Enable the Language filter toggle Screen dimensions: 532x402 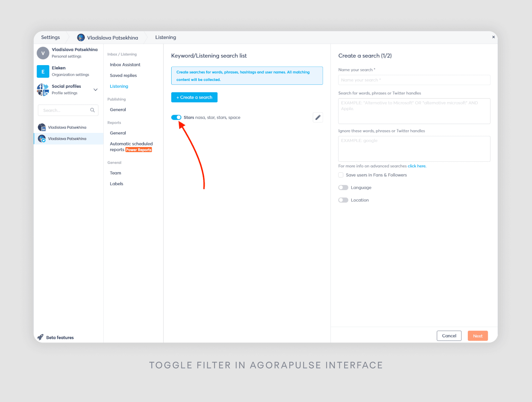tap(343, 188)
